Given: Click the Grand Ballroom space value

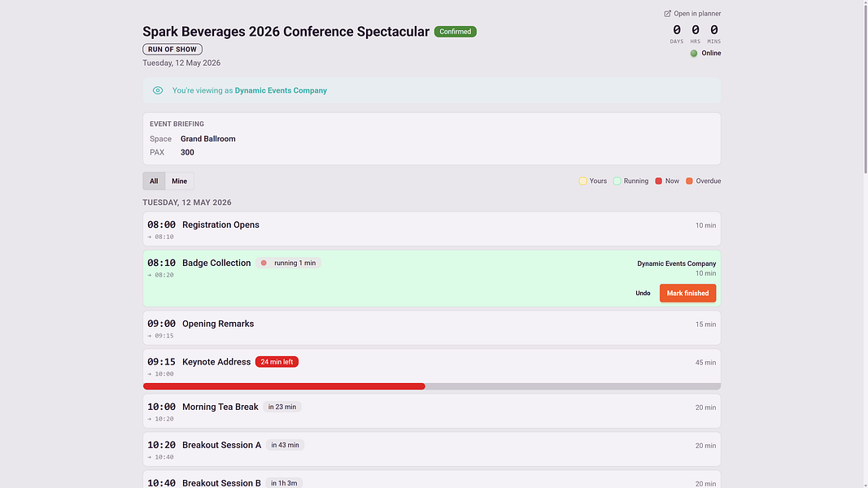Looking at the screenshot, I should coord(208,139).
